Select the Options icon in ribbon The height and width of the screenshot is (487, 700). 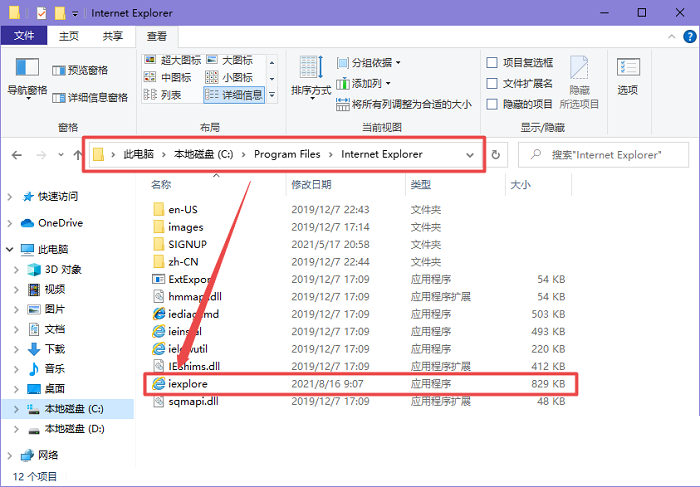point(628,75)
